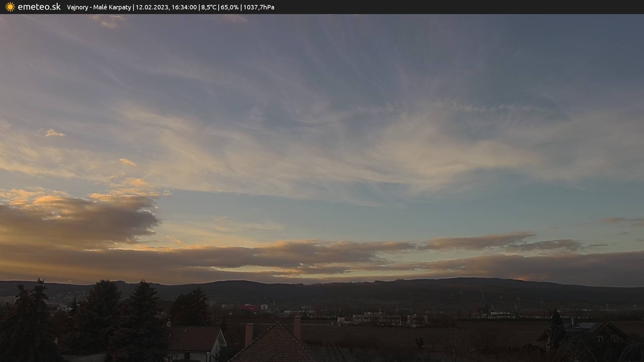Click the Vajnory - Malé Karpaty location label
This screenshot has height=362, width=644.
tap(99, 7)
